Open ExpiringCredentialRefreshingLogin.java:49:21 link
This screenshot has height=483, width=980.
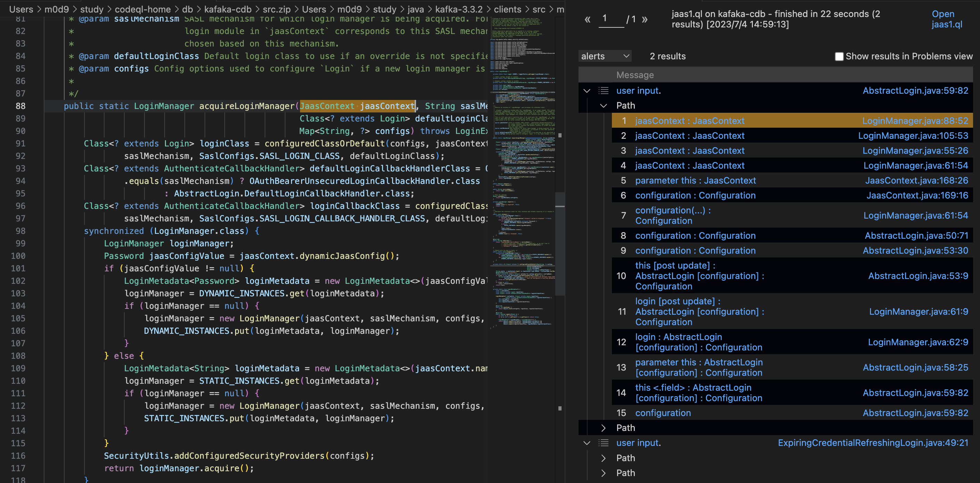873,443
